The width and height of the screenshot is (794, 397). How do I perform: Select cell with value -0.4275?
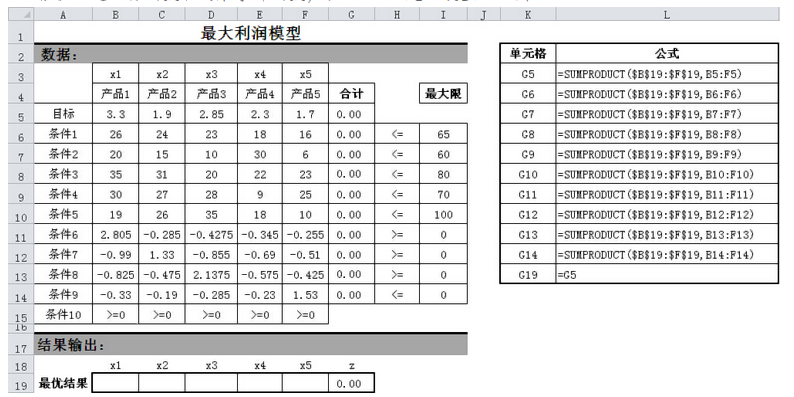tap(211, 234)
